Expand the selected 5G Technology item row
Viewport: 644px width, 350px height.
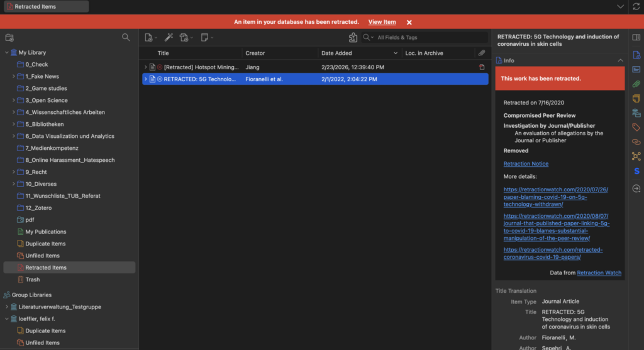[x=145, y=79]
